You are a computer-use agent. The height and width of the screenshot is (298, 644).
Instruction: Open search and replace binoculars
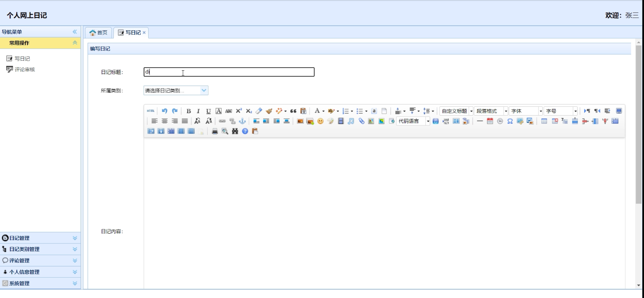pos(235,131)
